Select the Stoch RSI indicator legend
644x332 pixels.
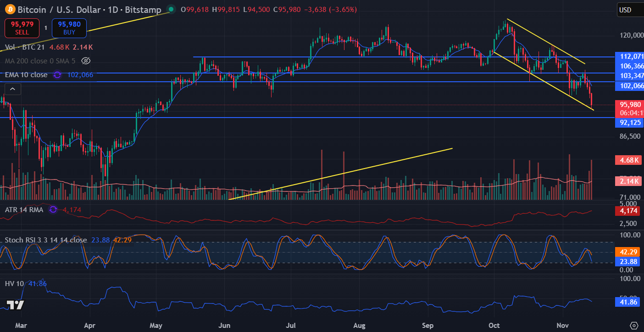45,240
